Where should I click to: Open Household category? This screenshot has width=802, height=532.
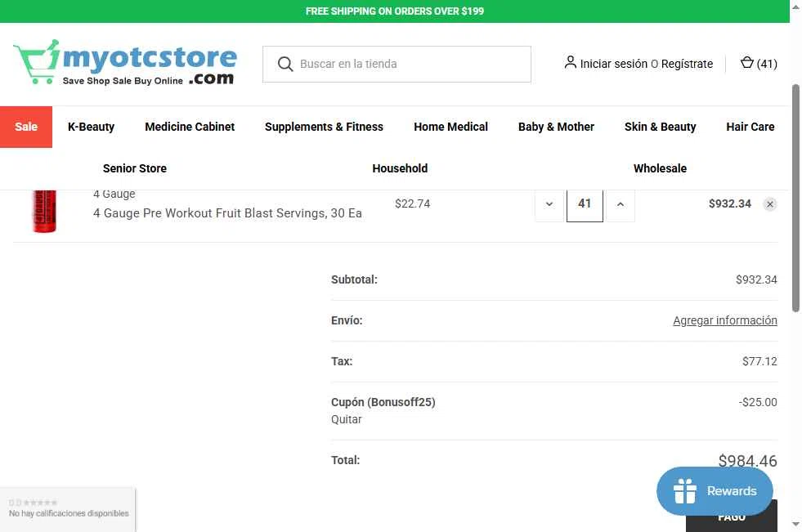[x=400, y=168]
